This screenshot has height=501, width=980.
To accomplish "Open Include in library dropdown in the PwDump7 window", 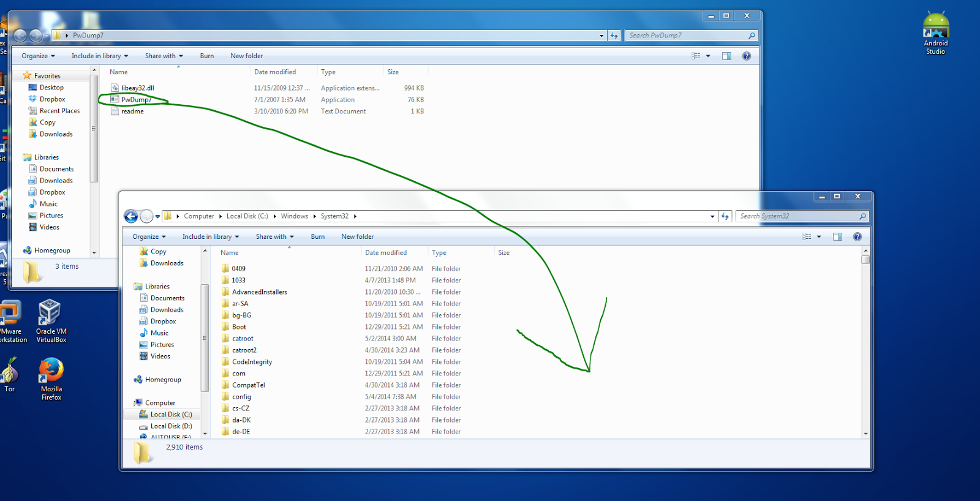I will click(100, 56).
